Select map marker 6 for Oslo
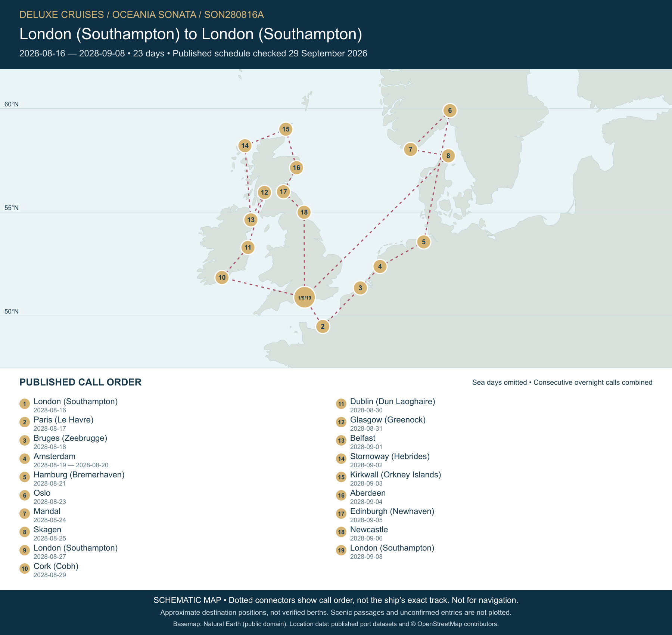The height and width of the screenshot is (635, 672). [450, 111]
